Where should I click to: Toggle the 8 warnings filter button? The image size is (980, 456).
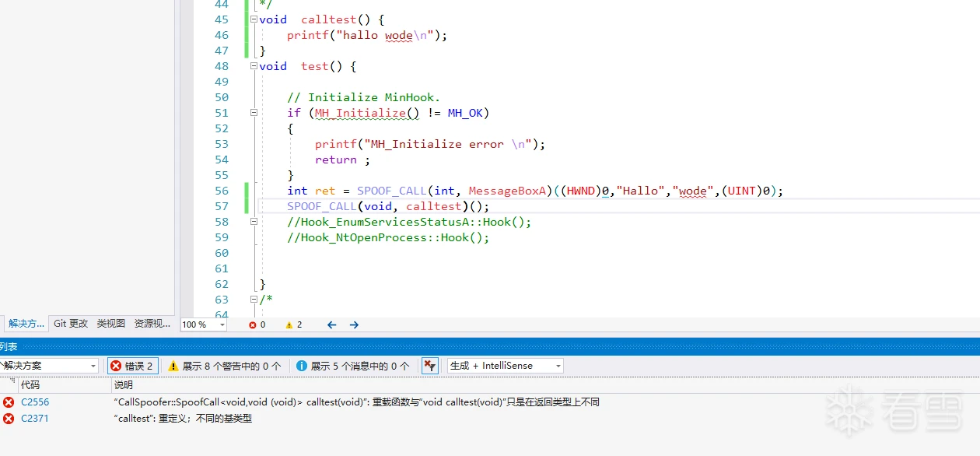225,366
